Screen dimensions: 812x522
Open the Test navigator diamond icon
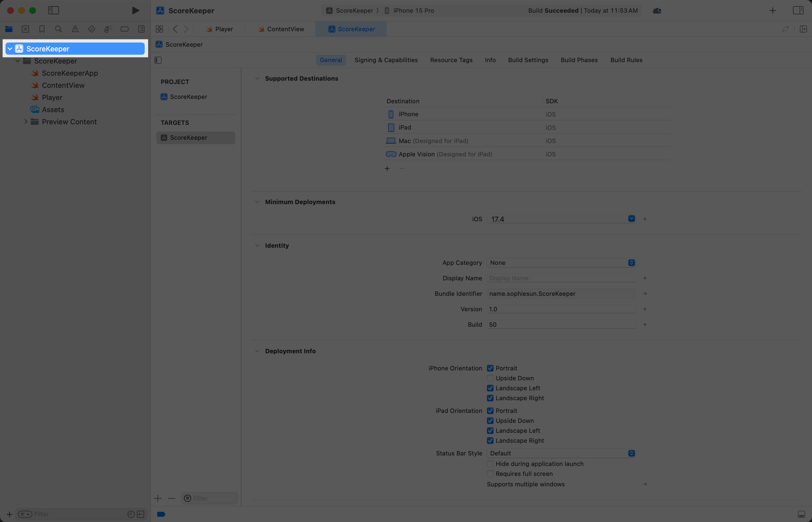point(91,29)
